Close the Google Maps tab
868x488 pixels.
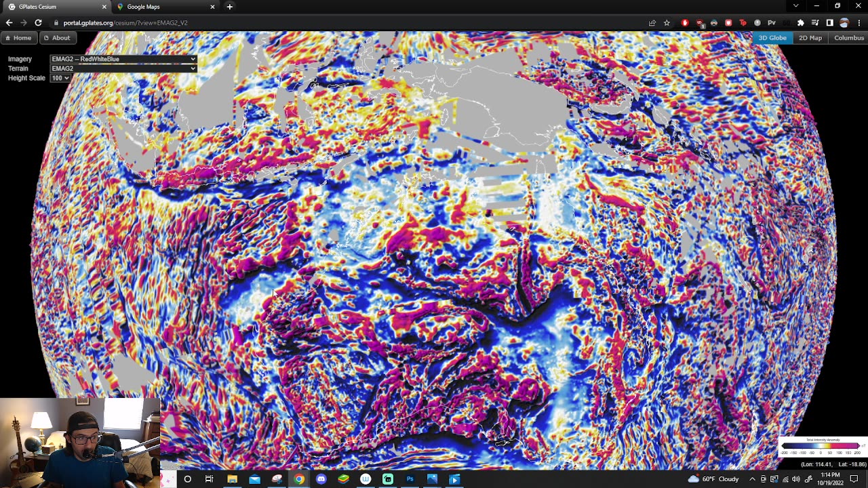pos(212,7)
